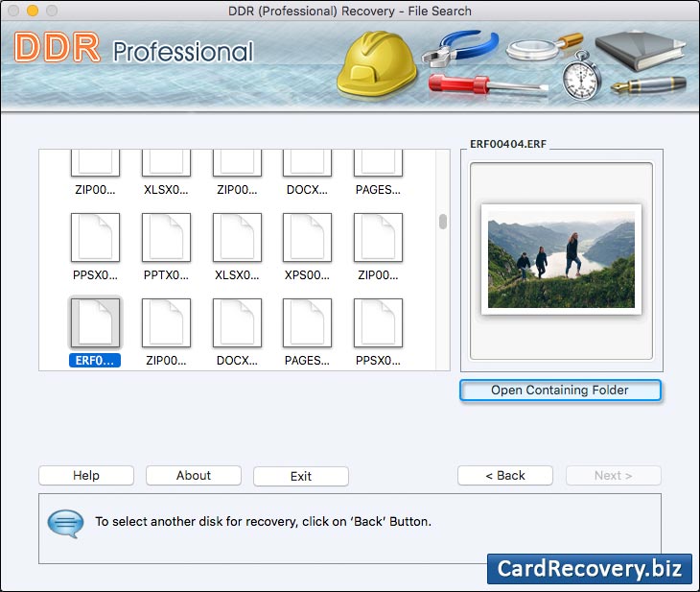Click the hikers photo preview thumbnail

[x=561, y=259]
